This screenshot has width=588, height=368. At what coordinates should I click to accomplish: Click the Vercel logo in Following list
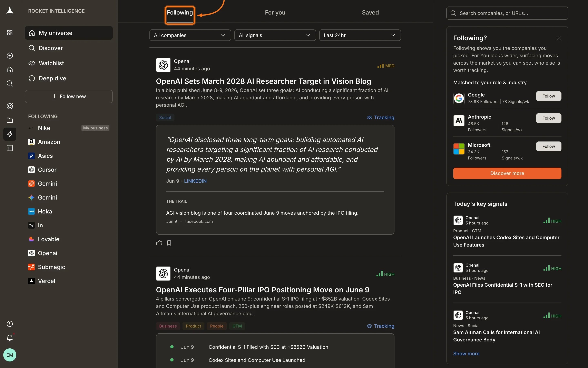31,281
